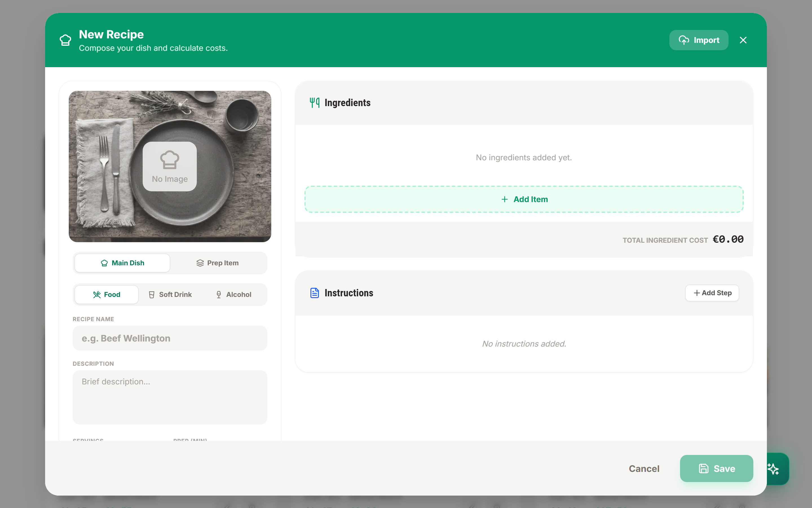Focus the Recipe Name input field
The height and width of the screenshot is (508, 812).
(170, 338)
